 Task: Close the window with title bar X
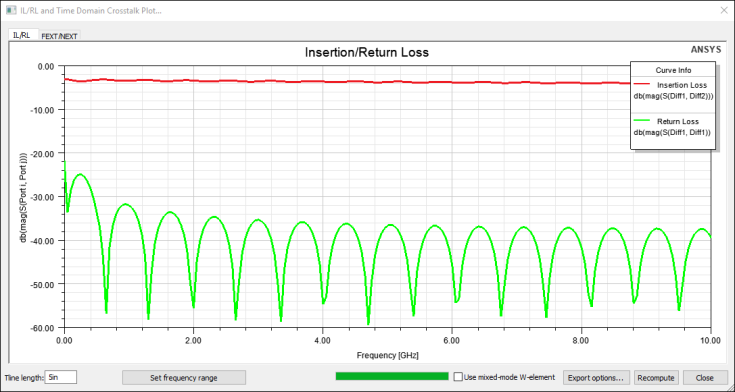tap(723, 10)
